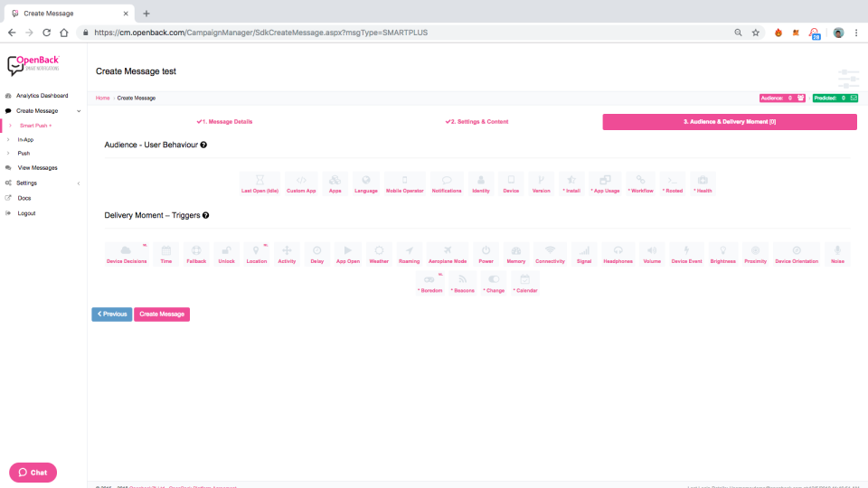Choose the Volume trigger

[652, 254]
